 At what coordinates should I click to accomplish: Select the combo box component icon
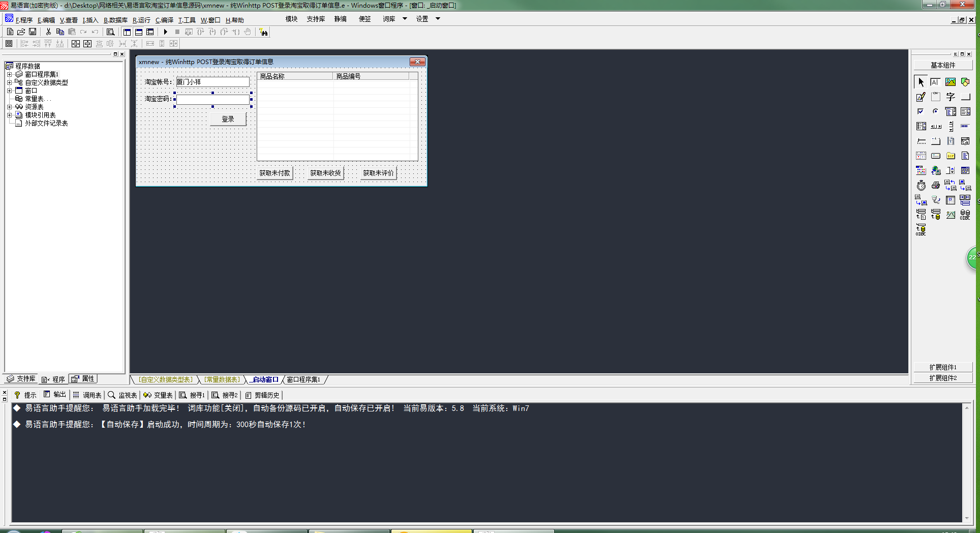click(x=951, y=111)
